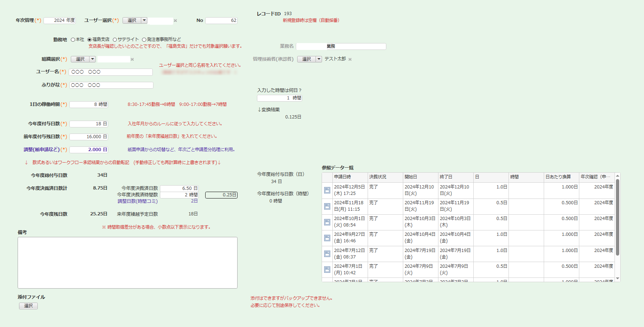Open record icon for 2024年7月12日 row
Viewport: 644px width, 327px height.
(x=327, y=254)
